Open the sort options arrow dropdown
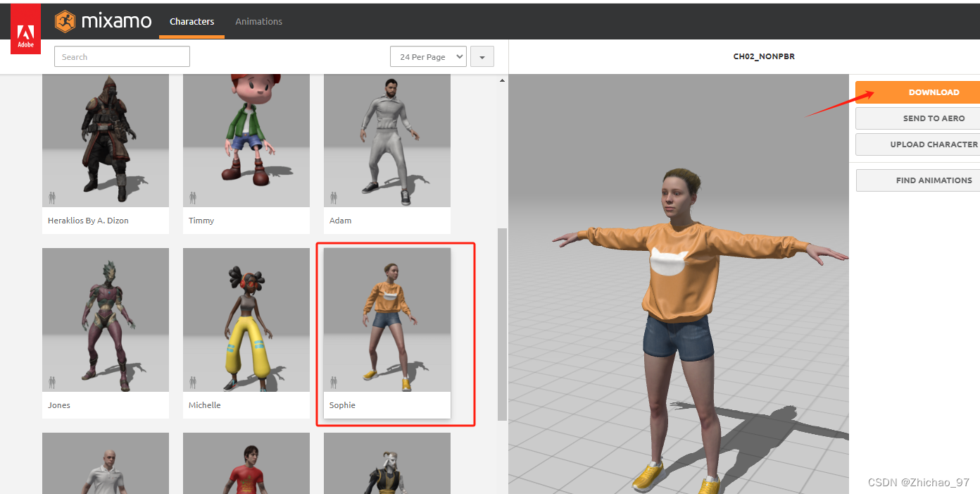980x494 pixels. point(482,57)
